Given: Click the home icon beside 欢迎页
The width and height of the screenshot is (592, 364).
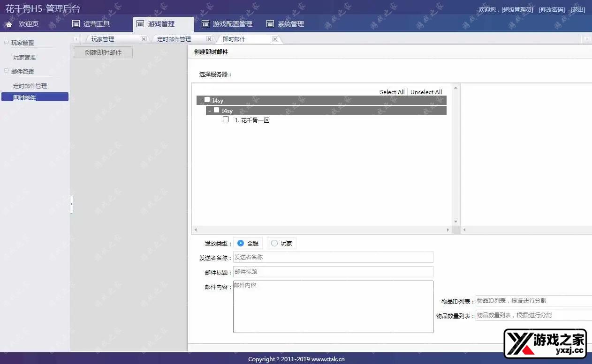Looking at the screenshot, I should [x=9, y=24].
